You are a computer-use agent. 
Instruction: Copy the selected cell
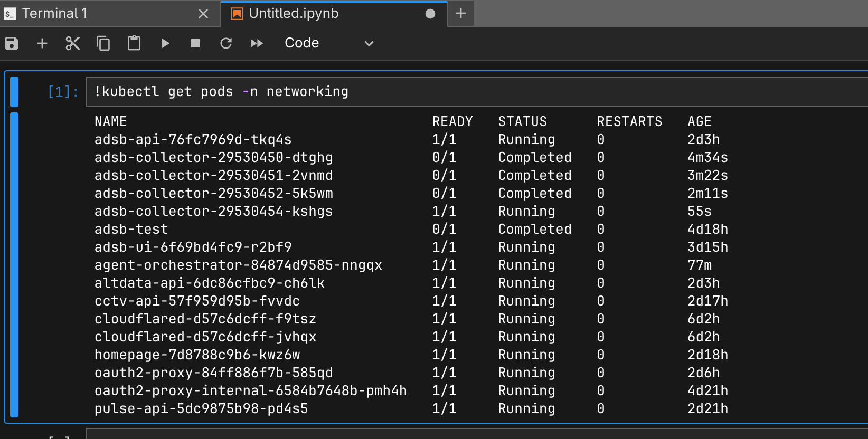pyautogui.click(x=103, y=43)
